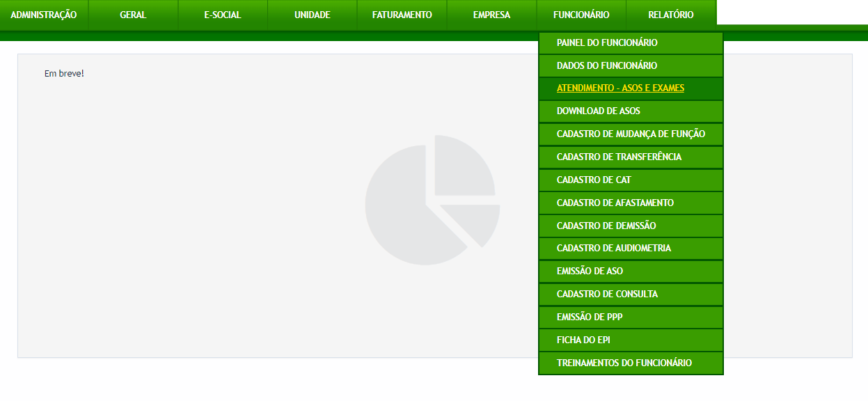The width and height of the screenshot is (868, 401).
Task: Open the E-SOCIAL menu
Action: [223, 15]
